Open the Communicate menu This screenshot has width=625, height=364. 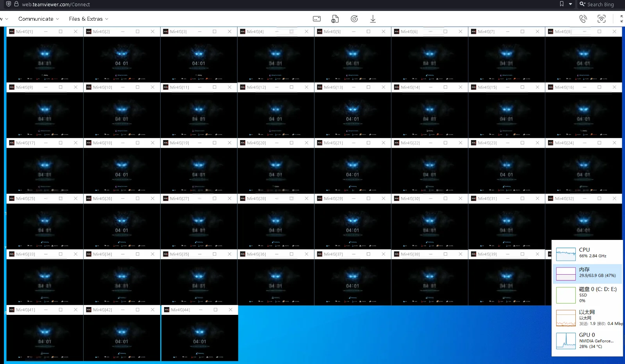[x=38, y=19]
